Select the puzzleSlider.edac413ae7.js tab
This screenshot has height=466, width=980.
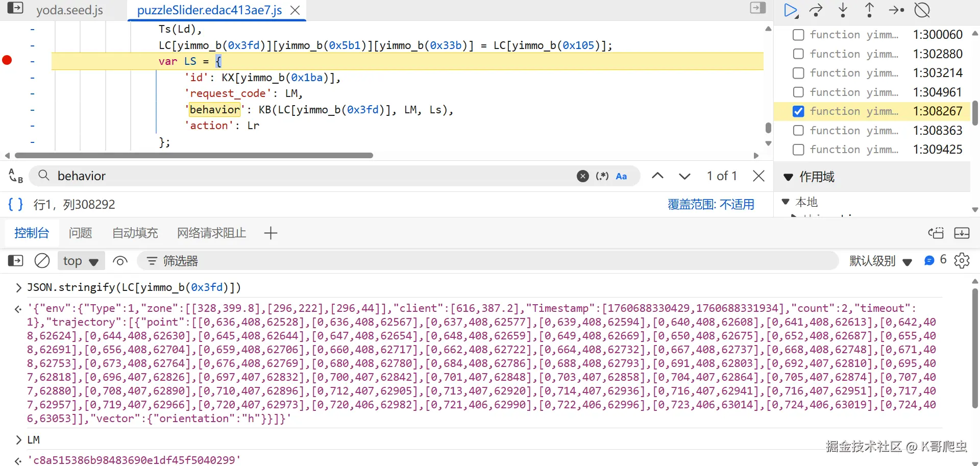pyautogui.click(x=209, y=10)
